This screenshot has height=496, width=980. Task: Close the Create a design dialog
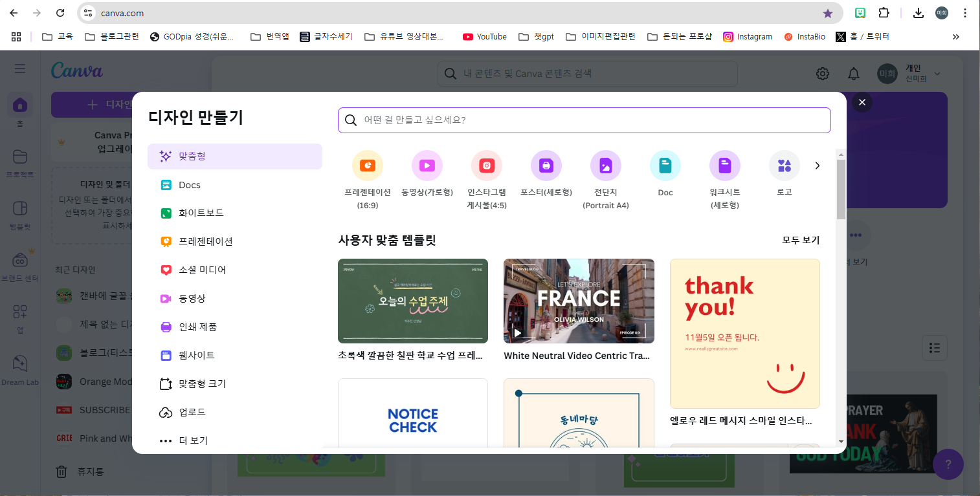(x=862, y=102)
